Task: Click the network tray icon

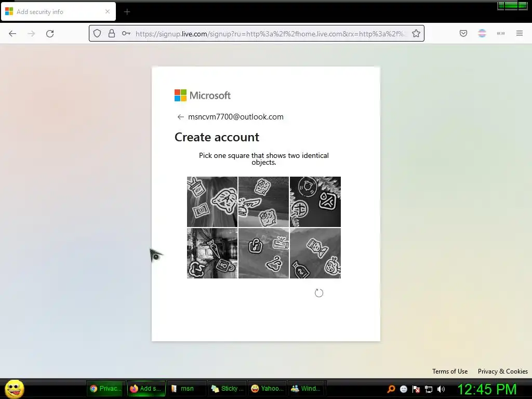Action: click(429, 389)
